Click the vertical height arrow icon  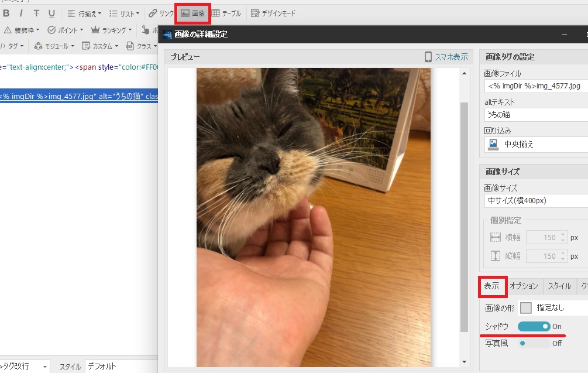(x=496, y=256)
